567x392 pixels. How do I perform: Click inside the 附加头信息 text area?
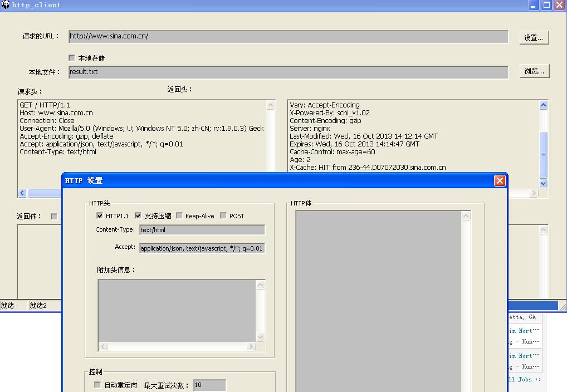(177, 311)
